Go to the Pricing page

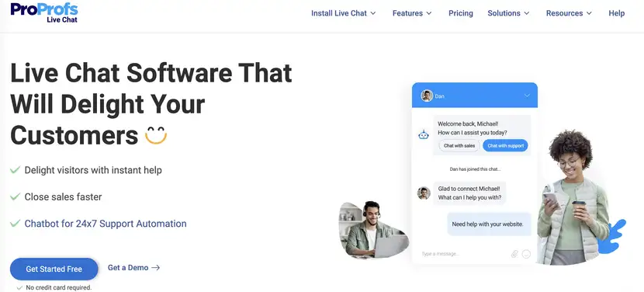(460, 13)
